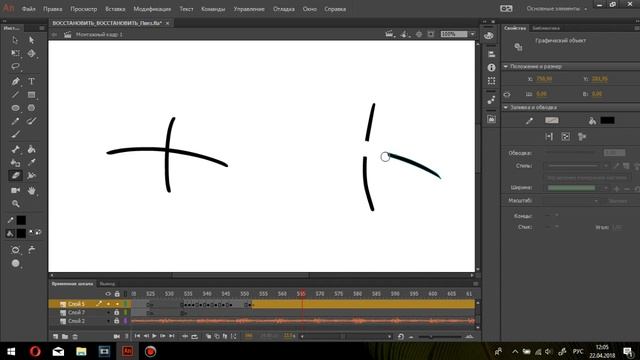Select the Eraser tool
Screen dimensions: 640x360
click(x=15, y=176)
